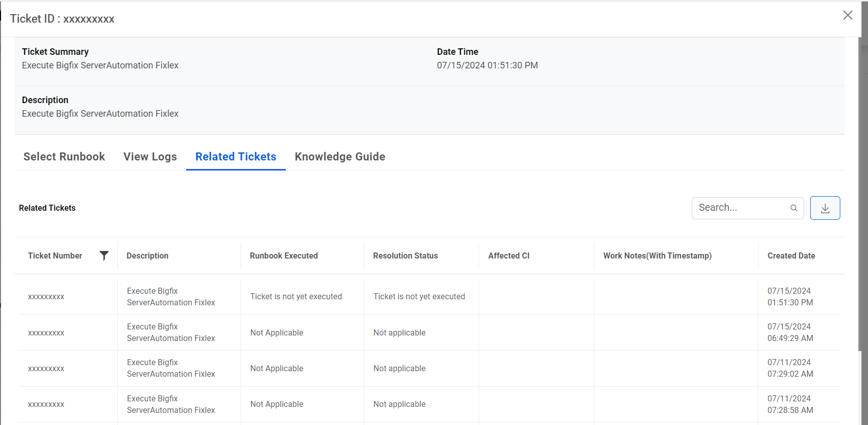Click the Ticket Number column header
Viewport: 868px width, 425px height.
[55, 256]
